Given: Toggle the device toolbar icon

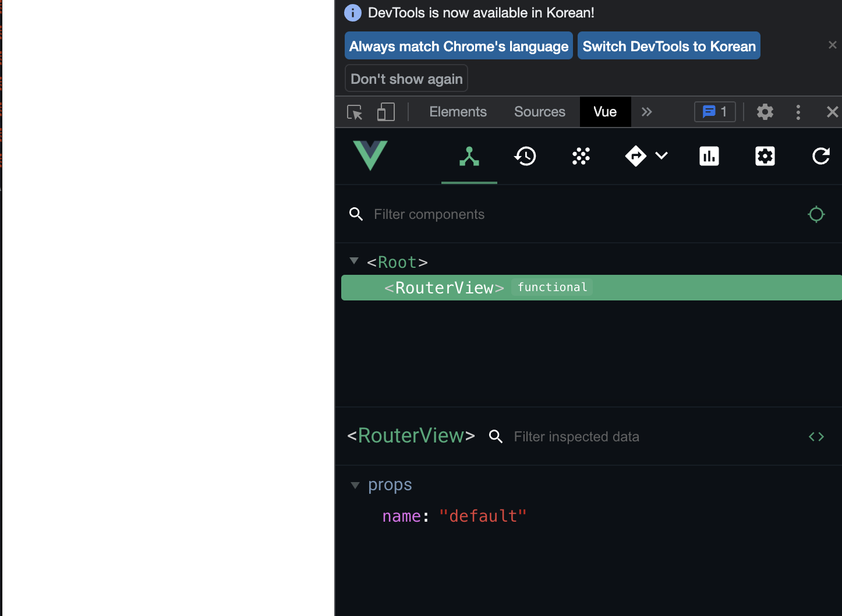Looking at the screenshot, I should tap(385, 112).
